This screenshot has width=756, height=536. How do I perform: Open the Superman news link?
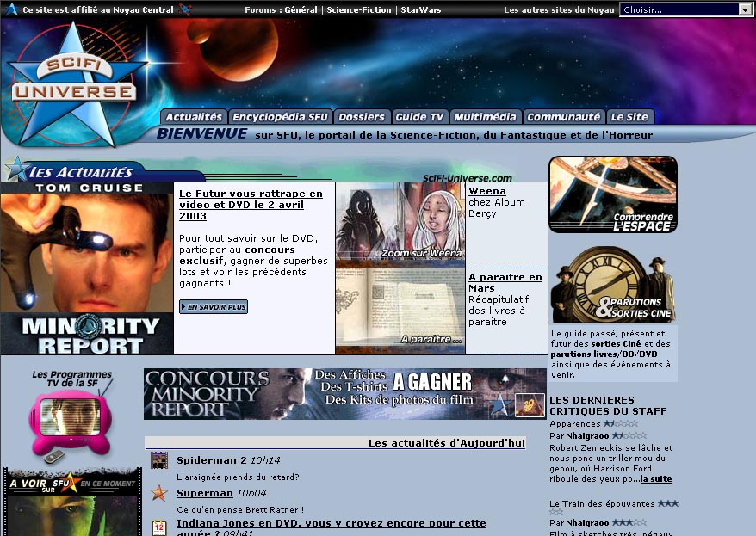pyautogui.click(x=204, y=493)
